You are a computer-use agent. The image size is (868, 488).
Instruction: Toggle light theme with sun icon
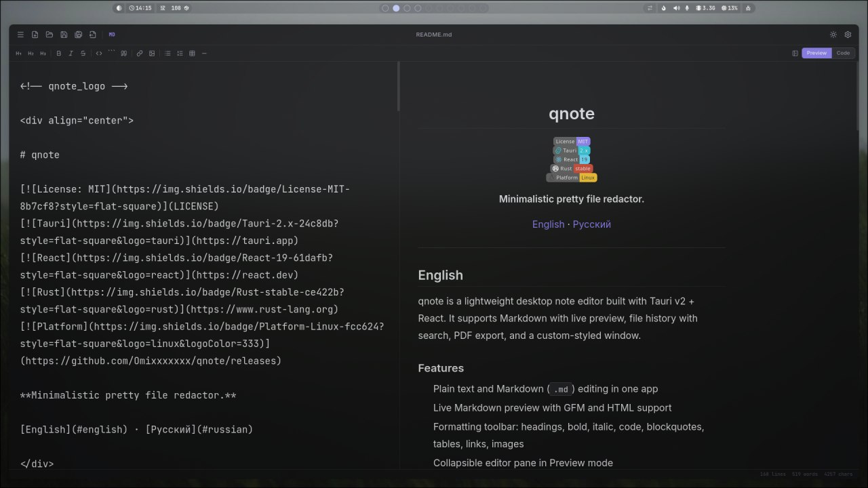(x=833, y=35)
